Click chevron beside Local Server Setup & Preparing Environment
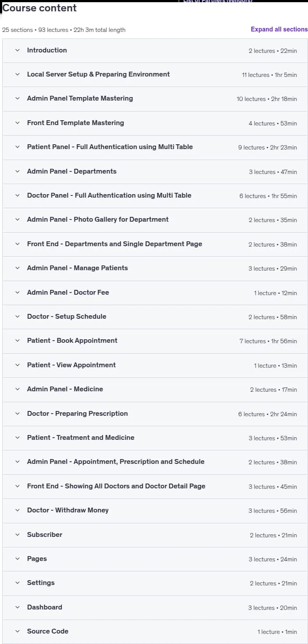 click(17, 74)
